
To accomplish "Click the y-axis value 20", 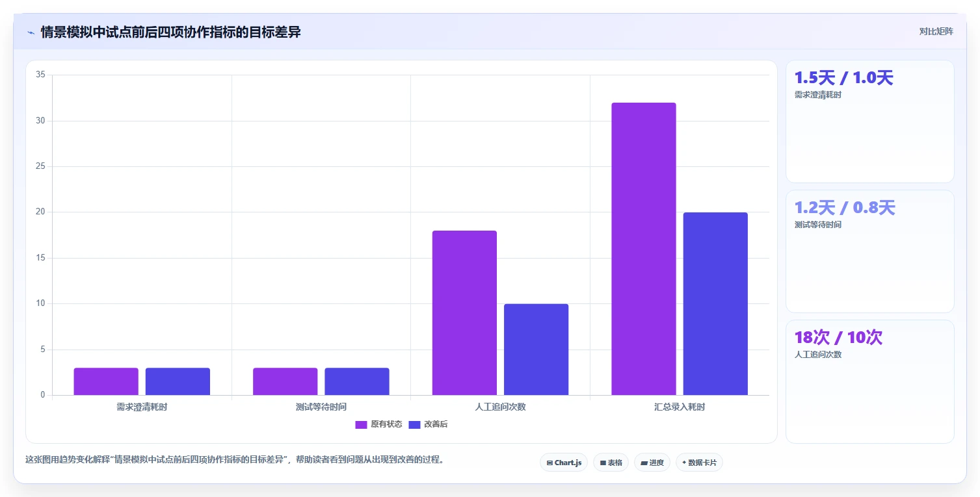I will (40, 212).
